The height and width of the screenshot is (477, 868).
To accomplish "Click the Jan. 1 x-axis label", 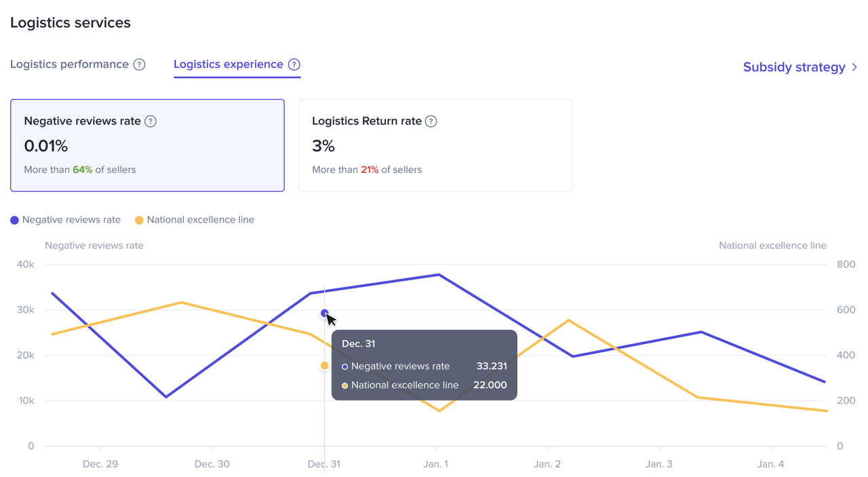I will (436, 464).
